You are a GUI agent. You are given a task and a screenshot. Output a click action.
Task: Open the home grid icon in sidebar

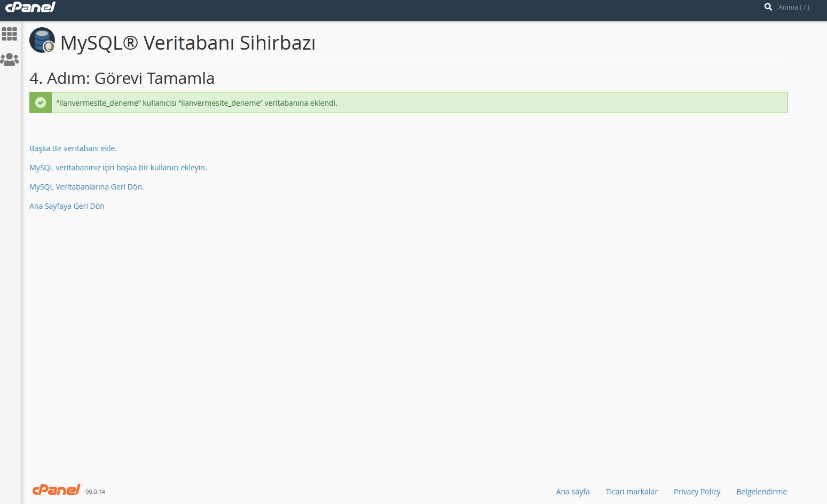pos(10,34)
